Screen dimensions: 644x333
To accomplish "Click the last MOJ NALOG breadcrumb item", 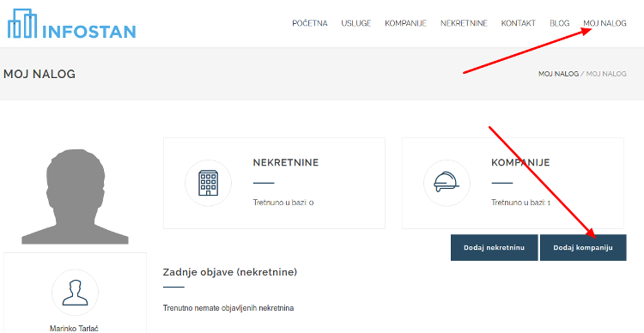I will point(606,74).
